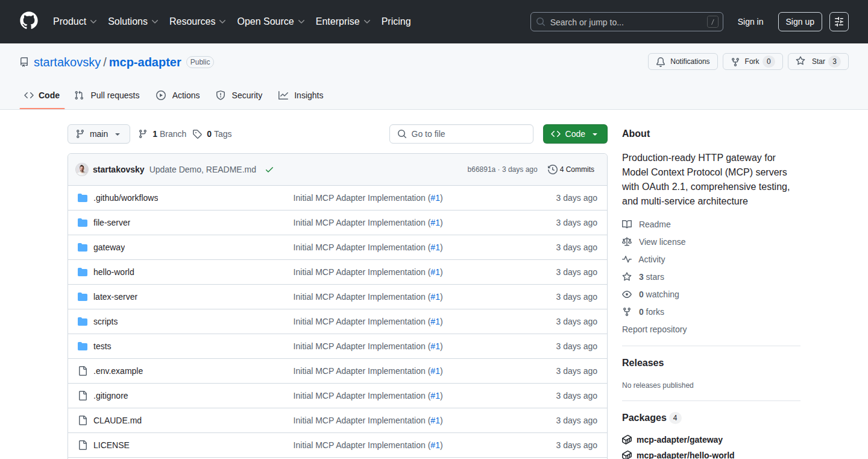Open the Pricing page from header
The image size is (868, 459).
tap(396, 22)
